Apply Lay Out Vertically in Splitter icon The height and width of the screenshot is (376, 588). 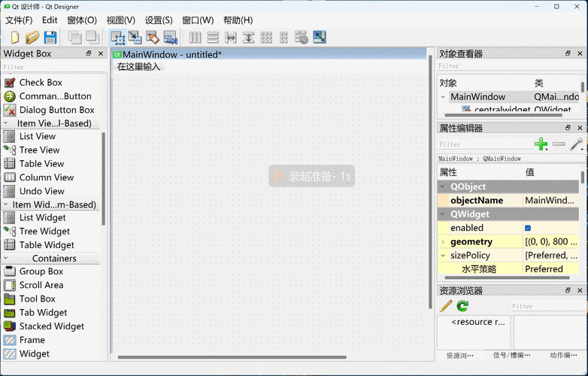248,37
